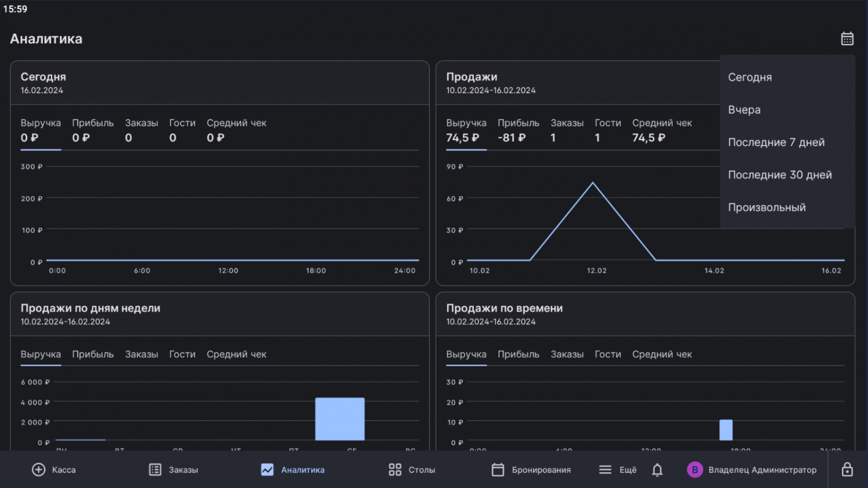Click the tall bar in weekday sales chart
The height and width of the screenshot is (488, 868).
(x=340, y=419)
